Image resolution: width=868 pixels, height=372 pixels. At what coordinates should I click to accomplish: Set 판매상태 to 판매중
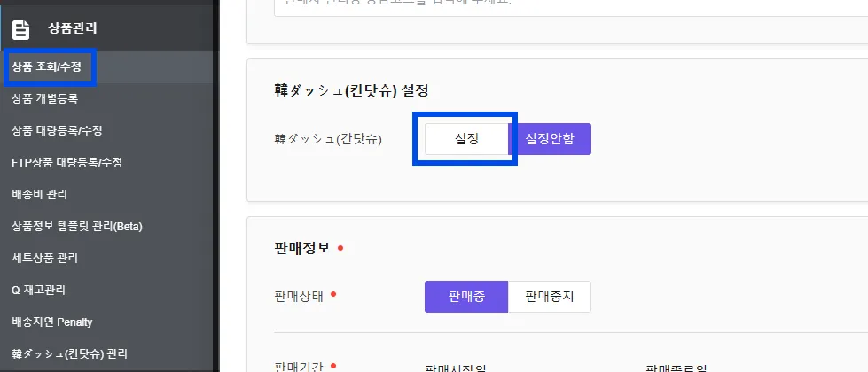tap(466, 297)
